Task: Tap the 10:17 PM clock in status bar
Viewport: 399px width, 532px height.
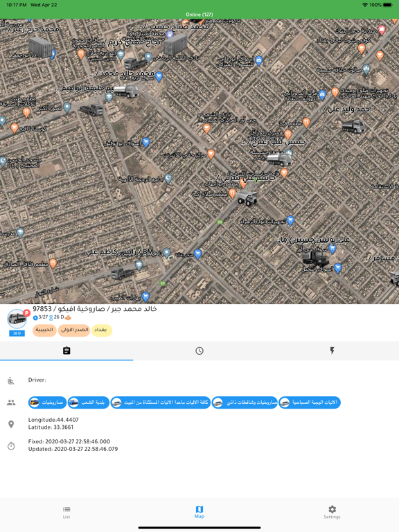Action: tap(17, 5)
